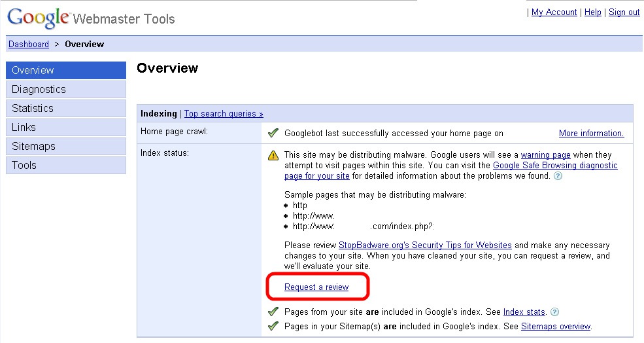The width and height of the screenshot is (644, 343).
Task: Click the 'Home page crawl:' label
Action: point(174,132)
